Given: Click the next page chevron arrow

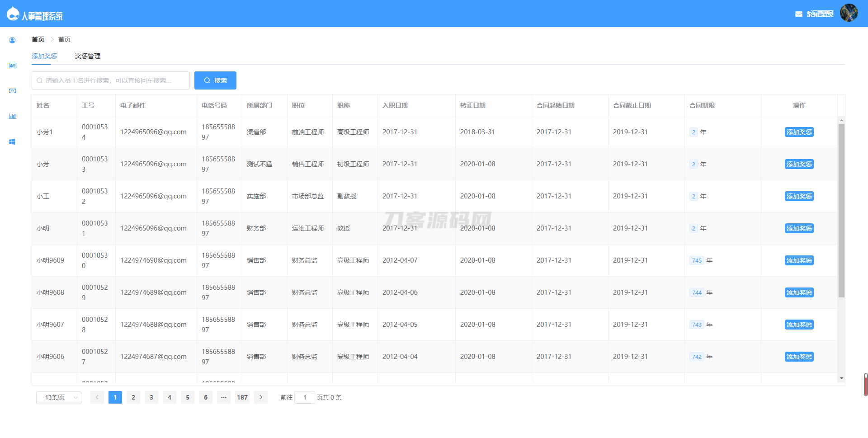Looking at the screenshot, I should [261, 397].
